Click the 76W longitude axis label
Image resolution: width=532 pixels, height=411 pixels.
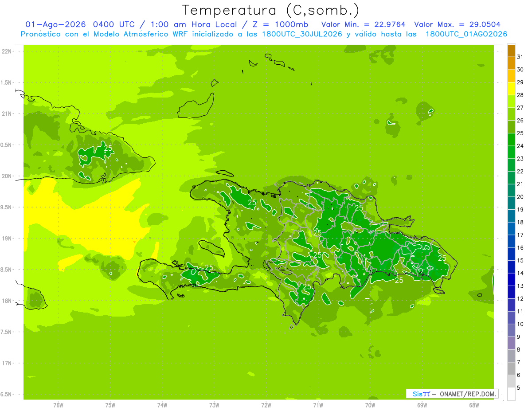pyautogui.click(x=58, y=405)
